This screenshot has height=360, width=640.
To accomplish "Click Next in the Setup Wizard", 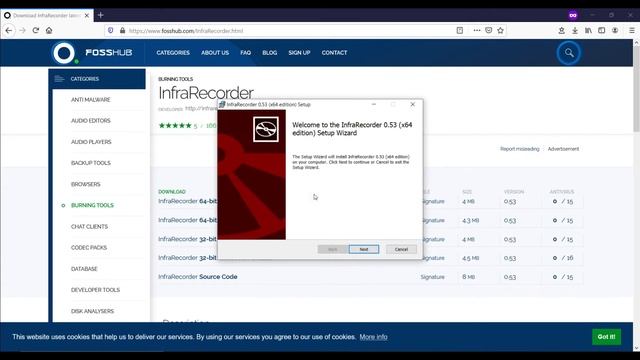I will (364, 249).
